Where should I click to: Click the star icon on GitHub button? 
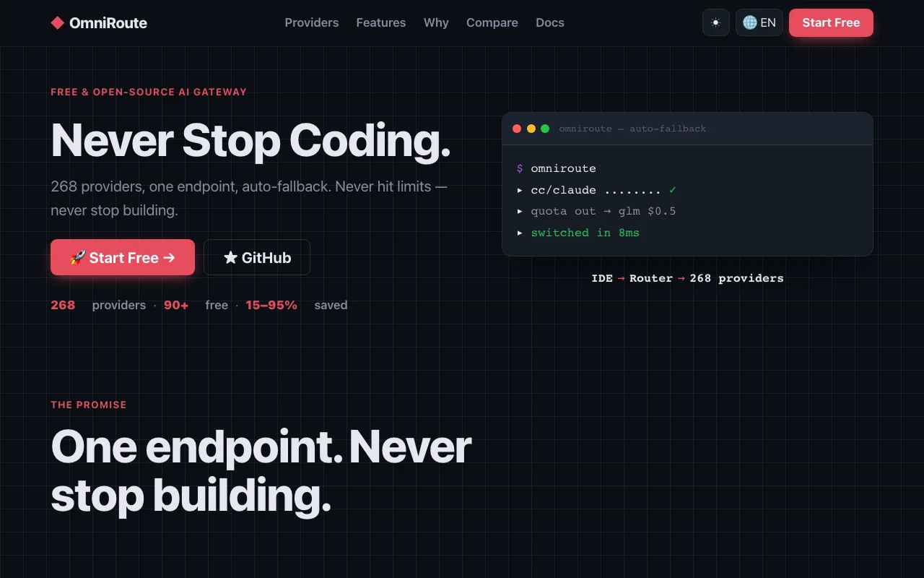pyautogui.click(x=230, y=257)
